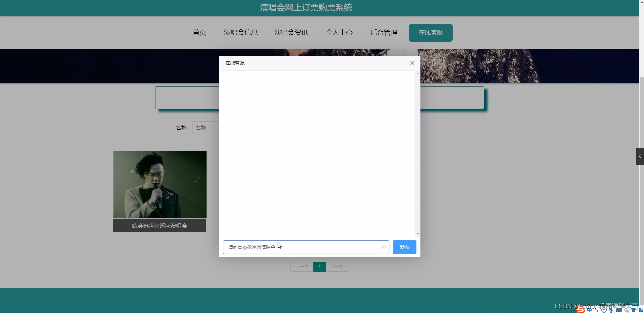The width and height of the screenshot is (644, 313).
Task: Focus the chat message input field
Action: [x=306, y=247]
